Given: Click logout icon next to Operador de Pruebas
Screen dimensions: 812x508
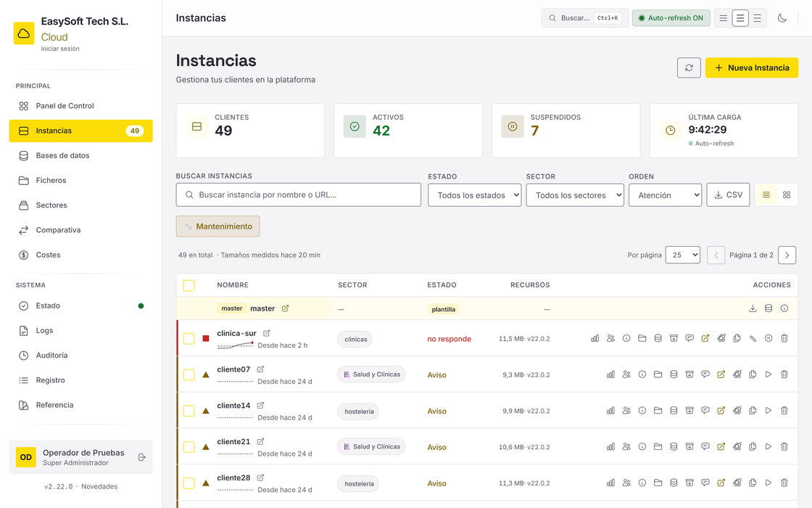Looking at the screenshot, I should click(142, 457).
